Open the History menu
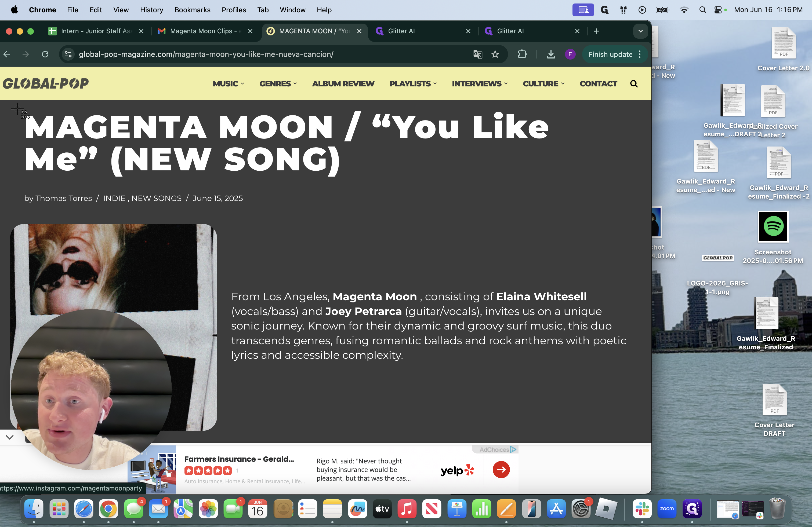812x527 pixels. [151, 10]
